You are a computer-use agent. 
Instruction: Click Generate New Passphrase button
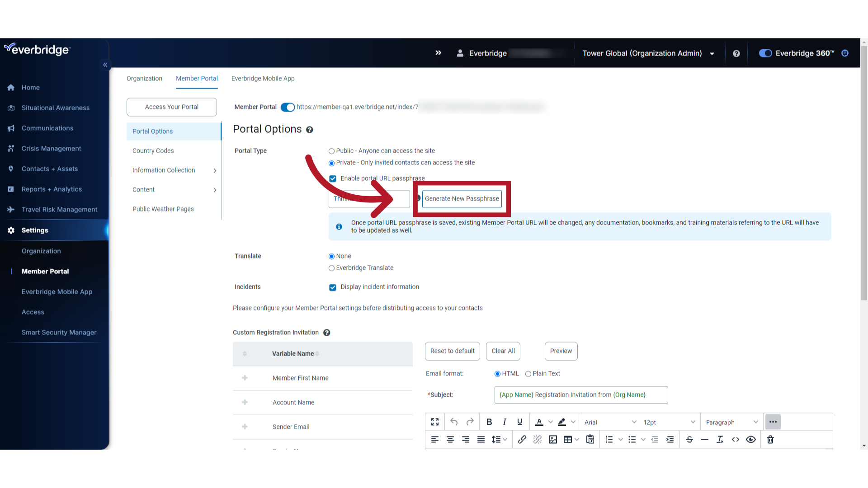[462, 198]
